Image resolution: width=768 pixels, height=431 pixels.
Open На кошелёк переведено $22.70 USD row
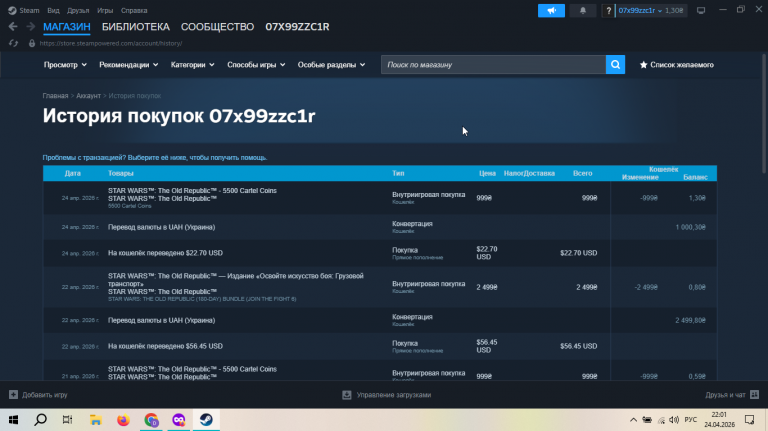pos(380,253)
